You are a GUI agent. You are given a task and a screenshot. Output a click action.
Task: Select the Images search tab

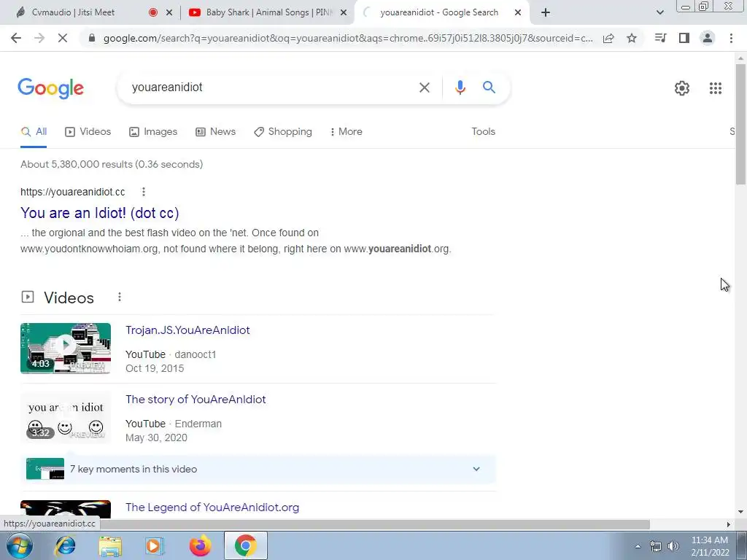tap(153, 132)
